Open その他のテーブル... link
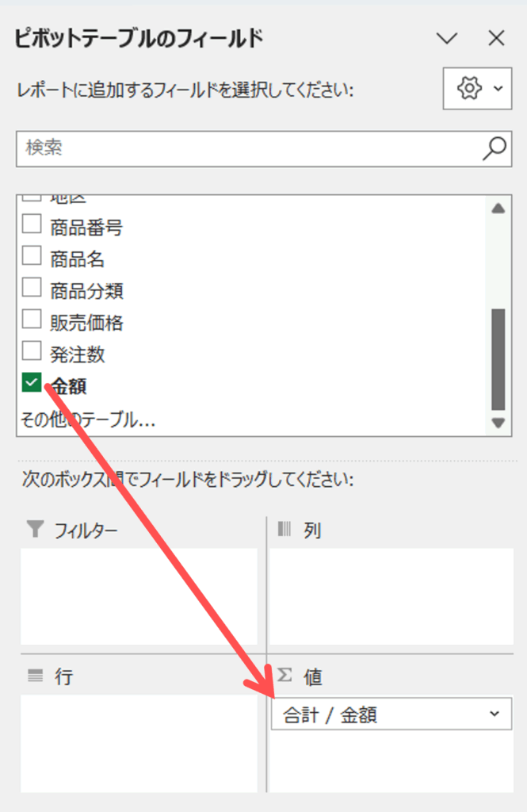The width and height of the screenshot is (527, 812). pos(87,419)
